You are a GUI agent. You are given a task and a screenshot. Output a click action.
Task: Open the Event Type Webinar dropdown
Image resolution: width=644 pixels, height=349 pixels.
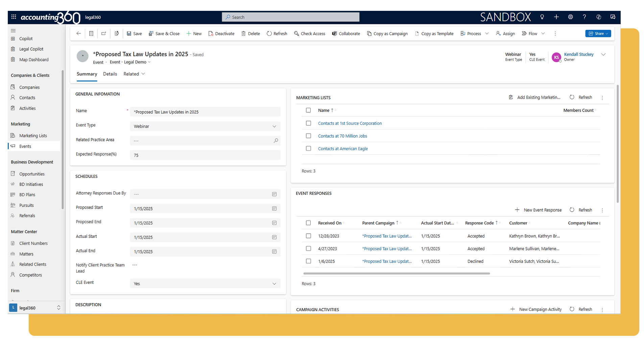(205, 126)
